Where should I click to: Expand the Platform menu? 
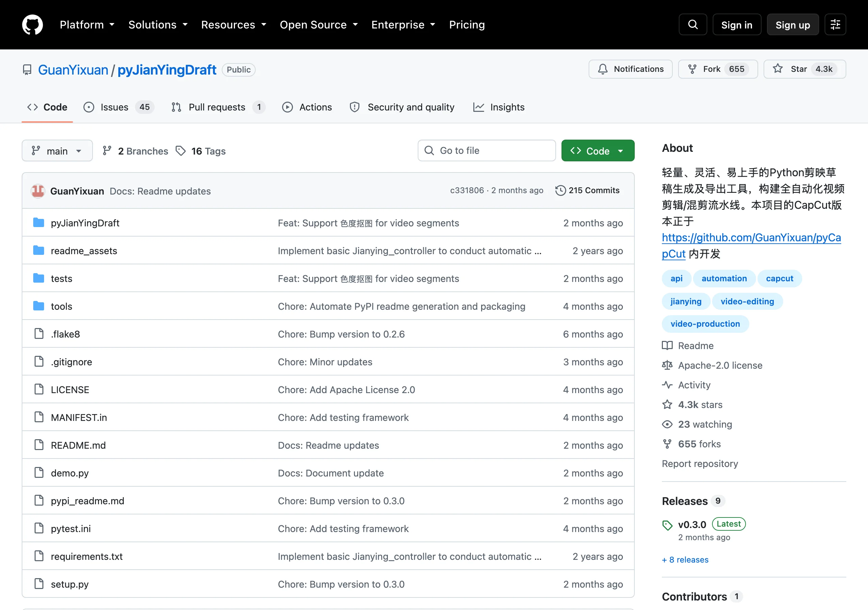tap(87, 24)
